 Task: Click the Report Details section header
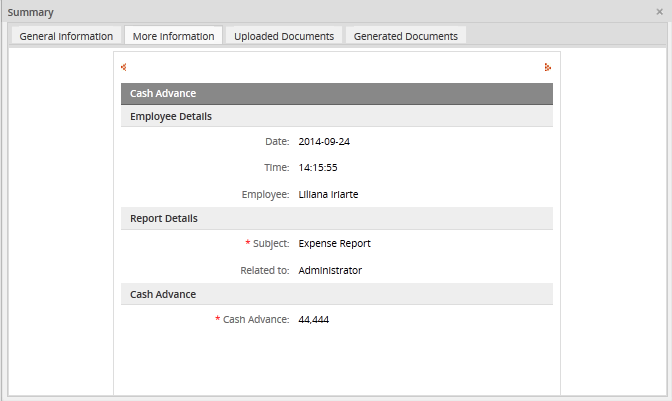pyautogui.click(x=336, y=218)
